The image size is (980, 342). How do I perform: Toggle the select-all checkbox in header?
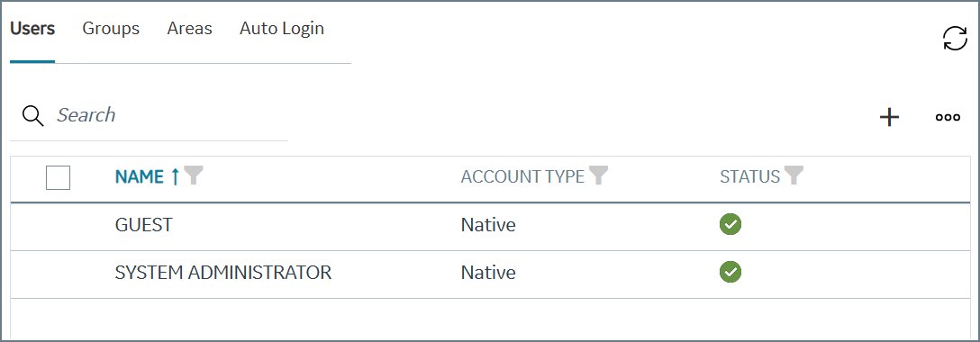(59, 178)
